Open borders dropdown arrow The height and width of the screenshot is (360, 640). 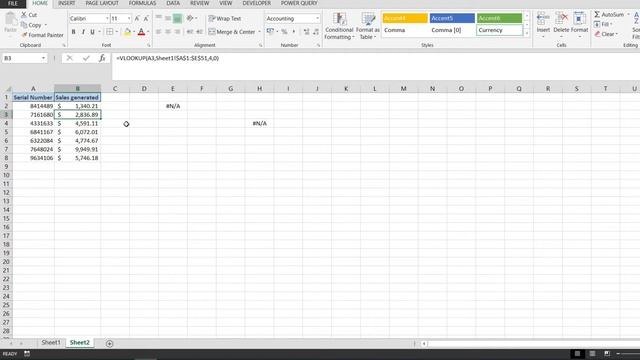pyautogui.click(x=117, y=32)
